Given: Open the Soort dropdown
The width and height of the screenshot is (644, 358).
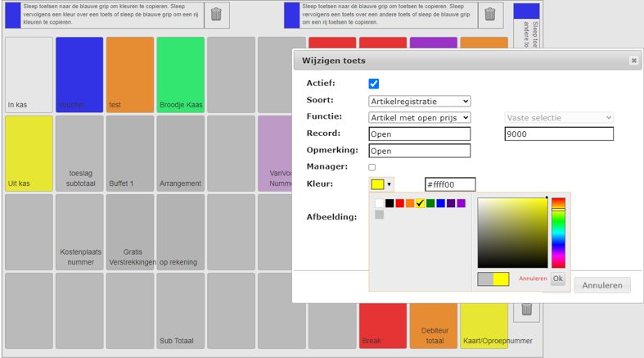Looking at the screenshot, I should [x=419, y=101].
